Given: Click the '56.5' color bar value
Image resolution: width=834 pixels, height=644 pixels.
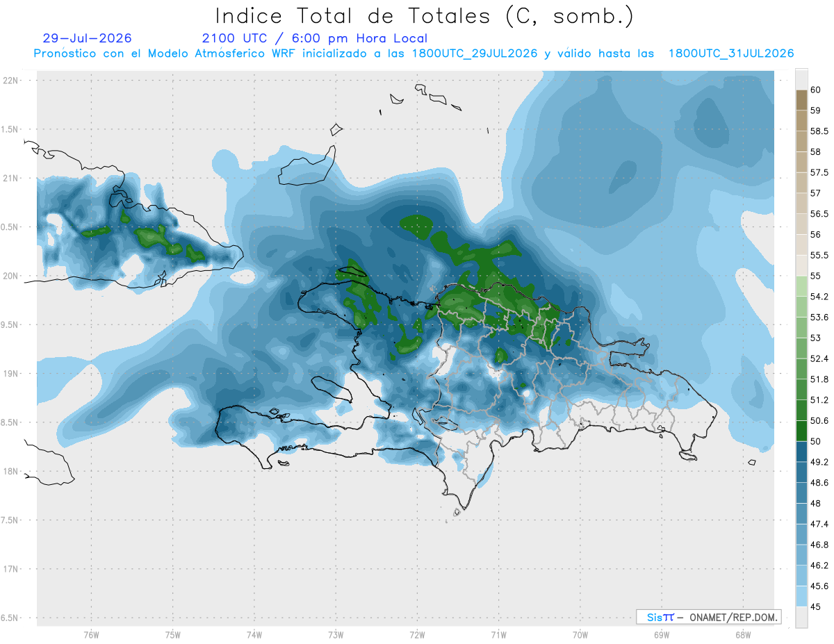Looking at the screenshot, I should pyautogui.click(x=819, y=214).
